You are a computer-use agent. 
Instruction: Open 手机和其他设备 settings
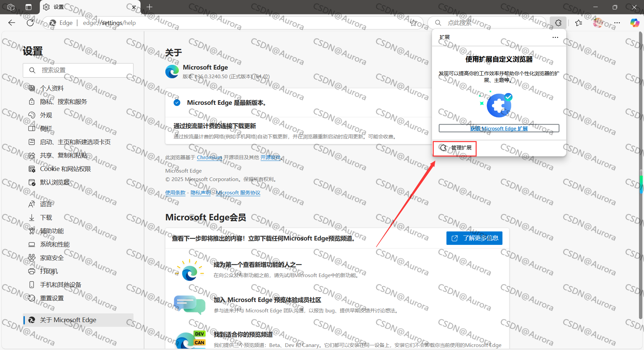(78, 285)
